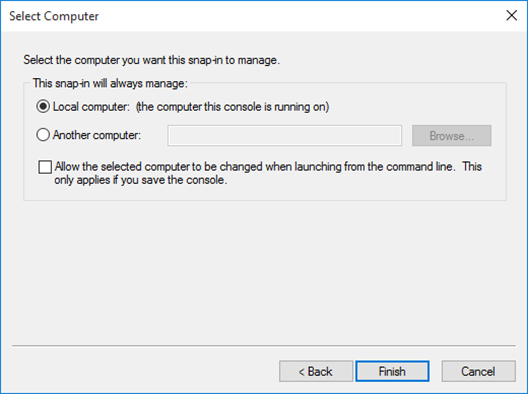Close the Select Computer dialog with X

pyautogui.click(x=512, y=15)
